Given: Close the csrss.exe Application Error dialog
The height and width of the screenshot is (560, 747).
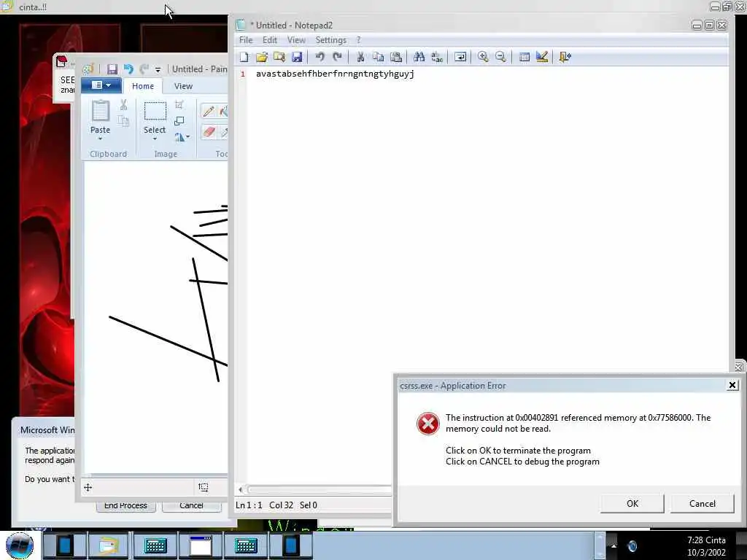Looking at the screenshot, I should coord(732,385).
